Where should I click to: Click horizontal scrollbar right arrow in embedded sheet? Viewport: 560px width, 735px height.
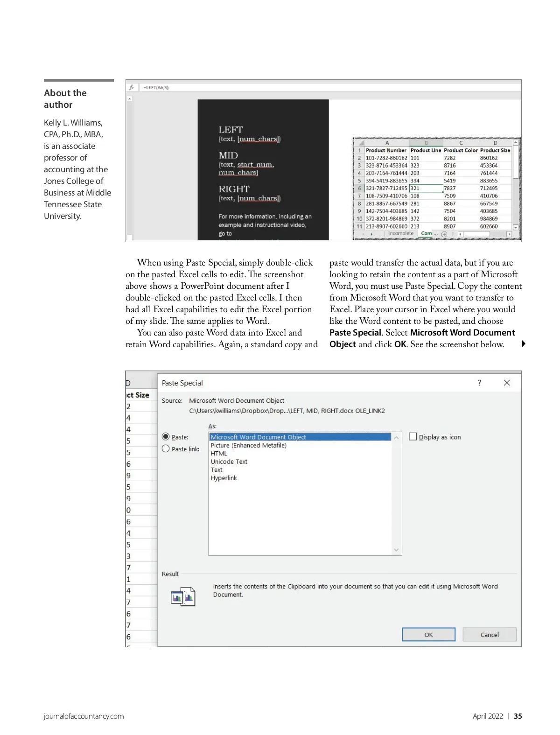point(509,234)
